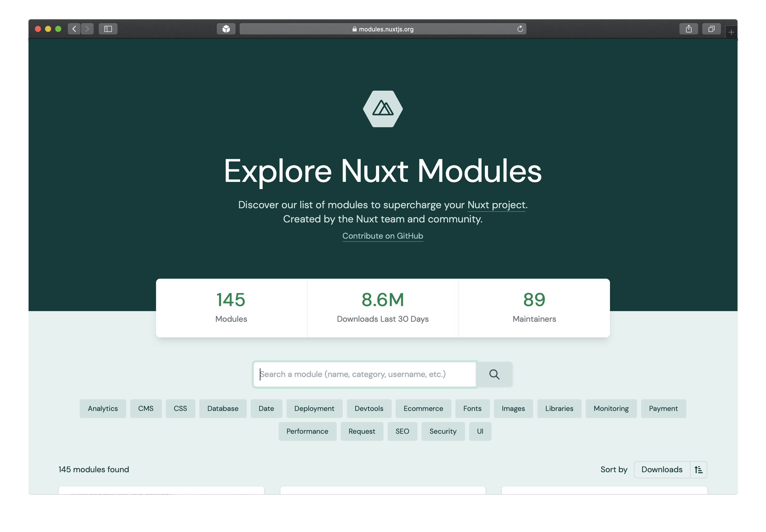Open the Safari share icon
Viewport: 766px width, 532px height.
pyautogui.click(x=688, y=29)
